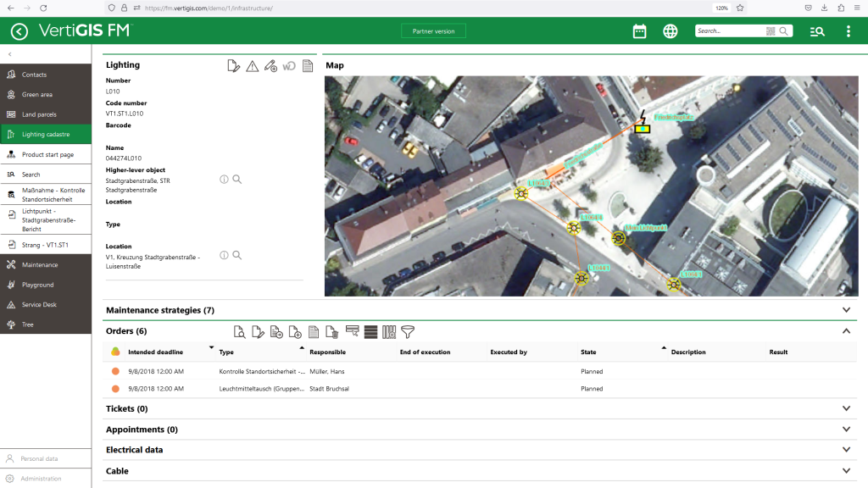868x488 pixels.
Task: Open the report document icon beside WO
Action: [307, 65]
